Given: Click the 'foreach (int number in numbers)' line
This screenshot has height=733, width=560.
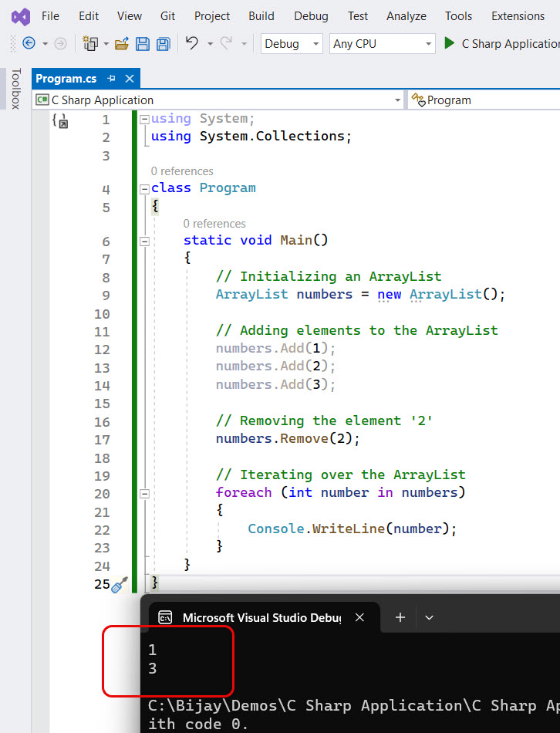Looking at the screenshot, I should (x=340, y=492).
